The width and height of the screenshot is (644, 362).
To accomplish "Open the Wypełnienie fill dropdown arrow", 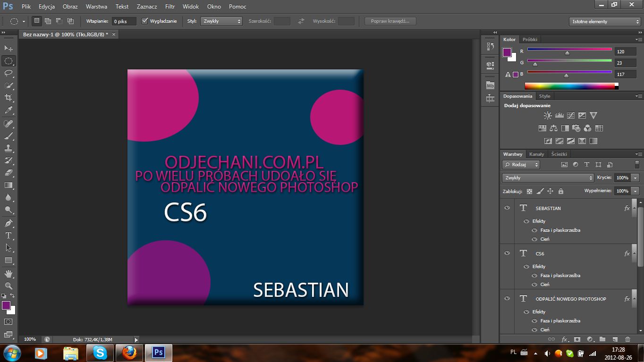I will click(636, 191).
